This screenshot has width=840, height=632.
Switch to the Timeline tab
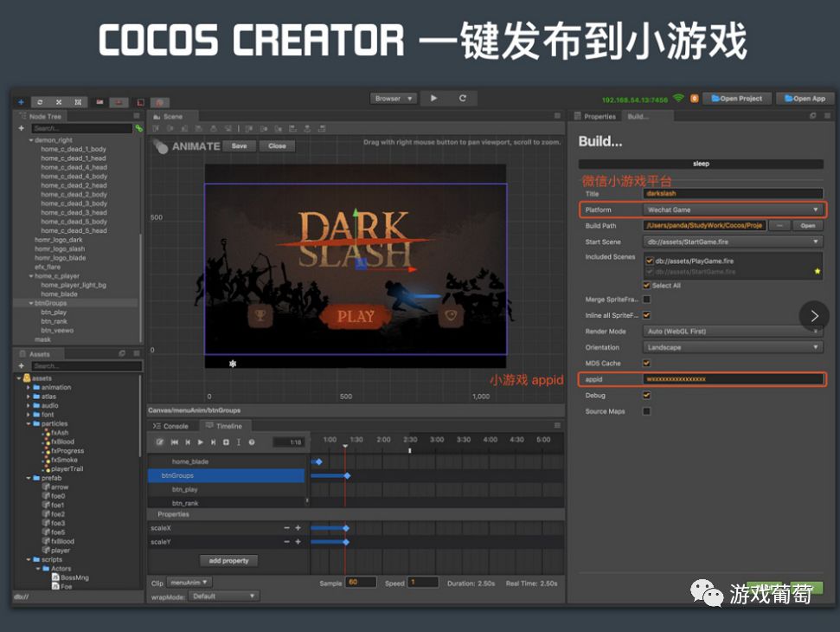pos(224,426)
